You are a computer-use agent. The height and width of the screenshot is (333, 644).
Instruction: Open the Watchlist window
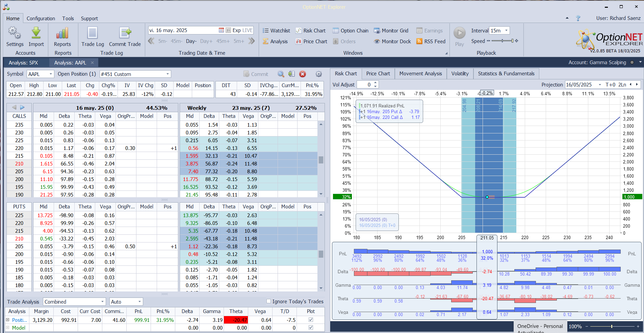click(x=276, y=30)
